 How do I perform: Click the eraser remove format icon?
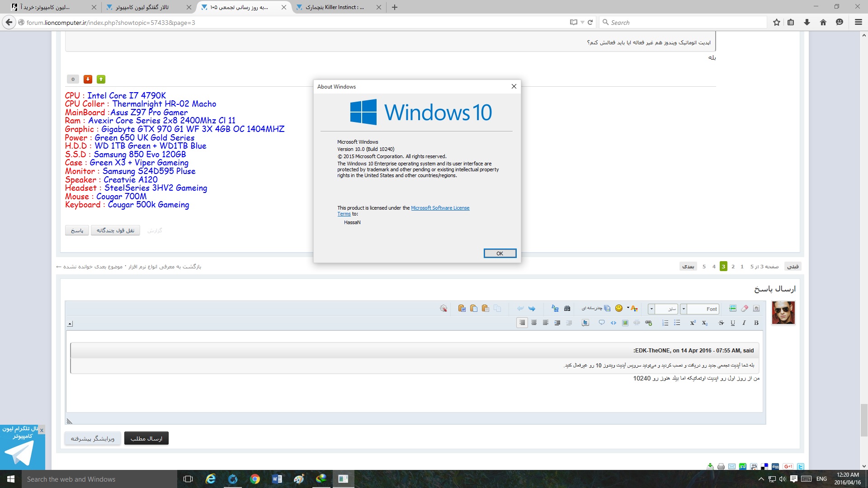point(745,308)
